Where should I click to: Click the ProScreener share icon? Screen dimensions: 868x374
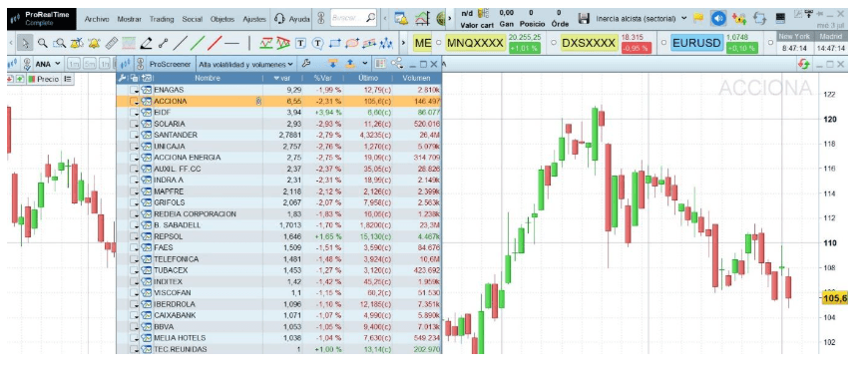coord(396,64)
